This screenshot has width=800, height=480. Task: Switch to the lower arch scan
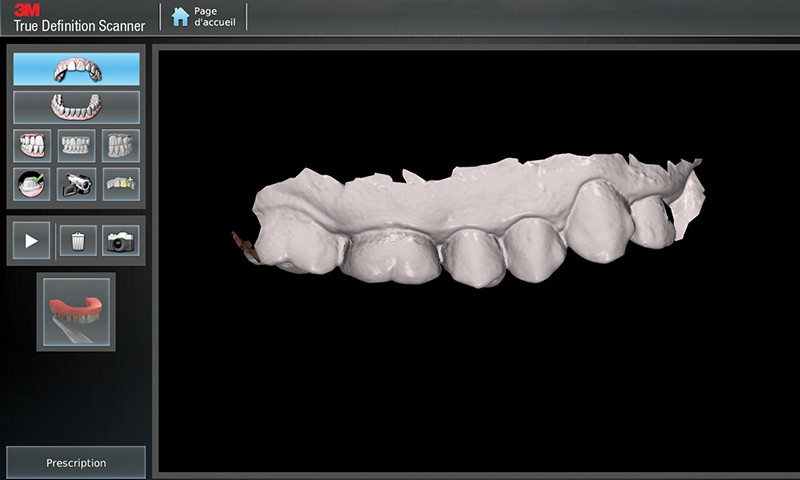(x=76, y=107)
